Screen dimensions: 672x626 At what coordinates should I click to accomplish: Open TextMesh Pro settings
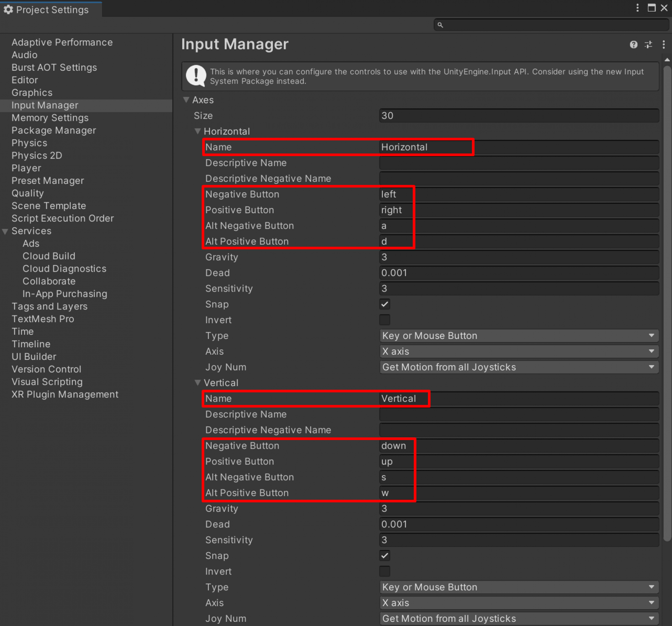pyautogui.click(x=43, y=319)
